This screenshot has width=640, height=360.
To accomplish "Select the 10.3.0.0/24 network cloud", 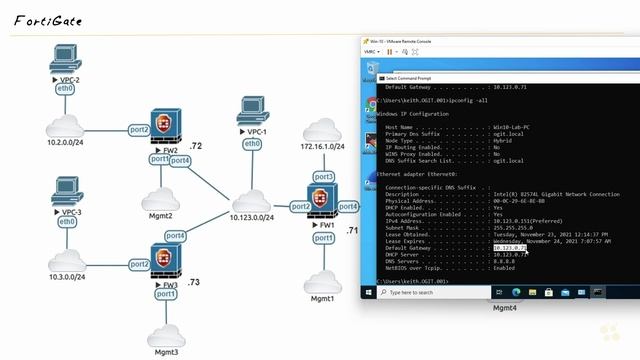I will 67,261.
